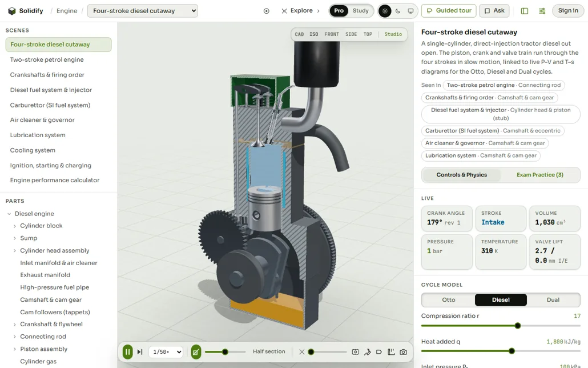Take a snapshot with the camera icon

pyautogui.click(x=403, y=352)
